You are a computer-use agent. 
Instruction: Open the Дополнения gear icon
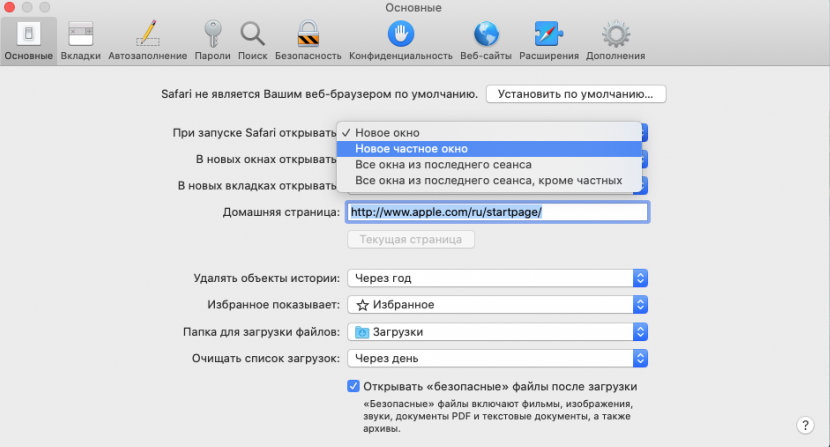pyautogui.click(x=615, y=40)
